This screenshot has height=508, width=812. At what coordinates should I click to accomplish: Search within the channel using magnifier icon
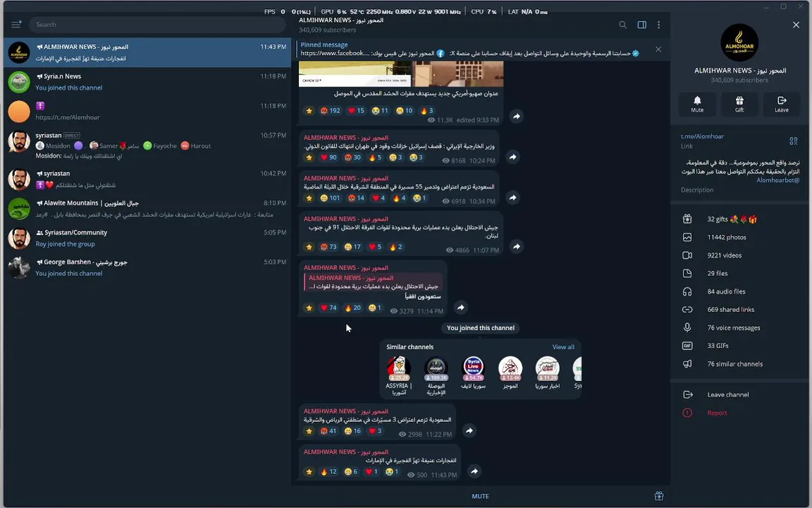(x=622, y=25)
